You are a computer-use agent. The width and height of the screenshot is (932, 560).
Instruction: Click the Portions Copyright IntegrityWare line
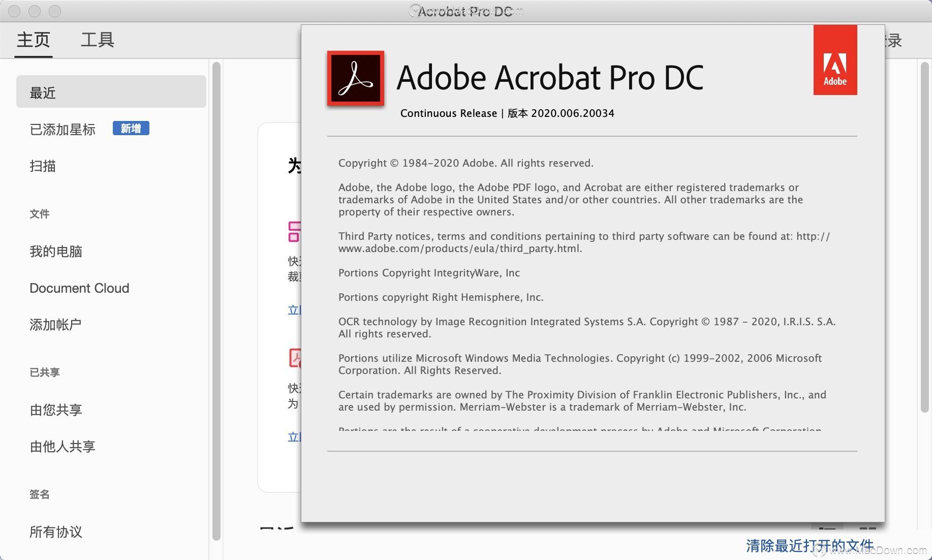coord(429,273)
